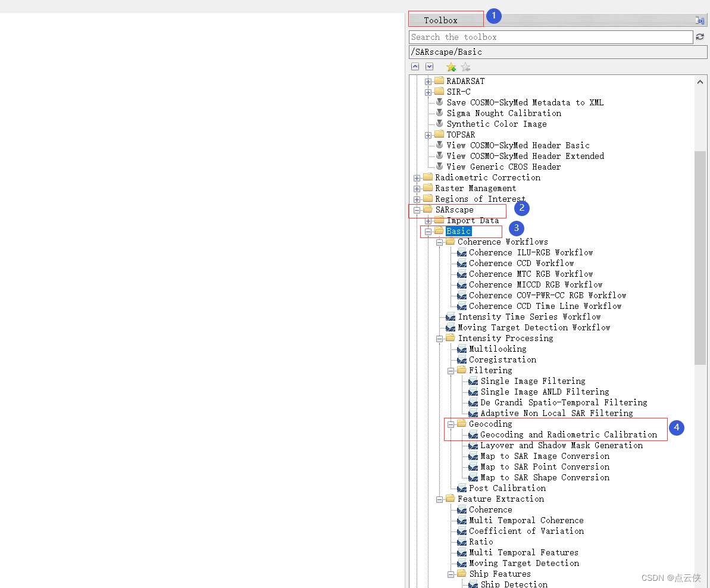This screenshot has height=588, width=710.
Task: Click the Sigma Nought Calibration tool icon
Action: (439, 112)
